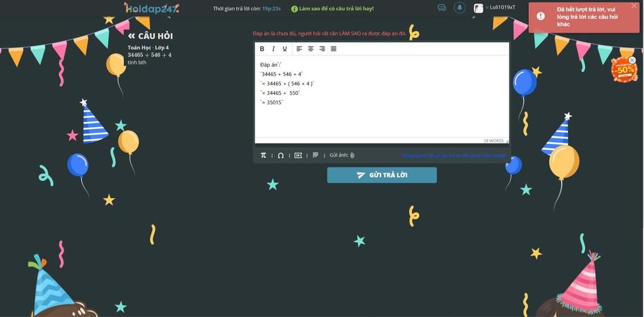The width and height of the screenshot is (644, 317).
Task: Align answer text to the right
Action: (x=322, y=48)
